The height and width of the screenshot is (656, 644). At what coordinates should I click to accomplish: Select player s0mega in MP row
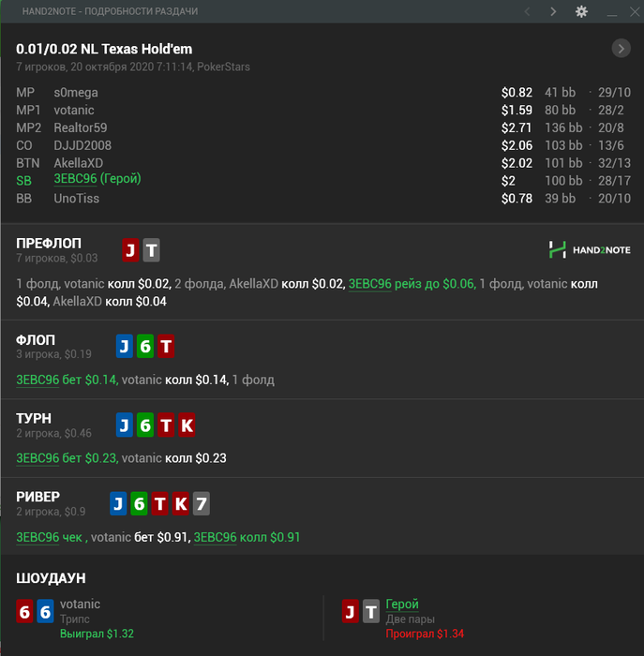76,92
